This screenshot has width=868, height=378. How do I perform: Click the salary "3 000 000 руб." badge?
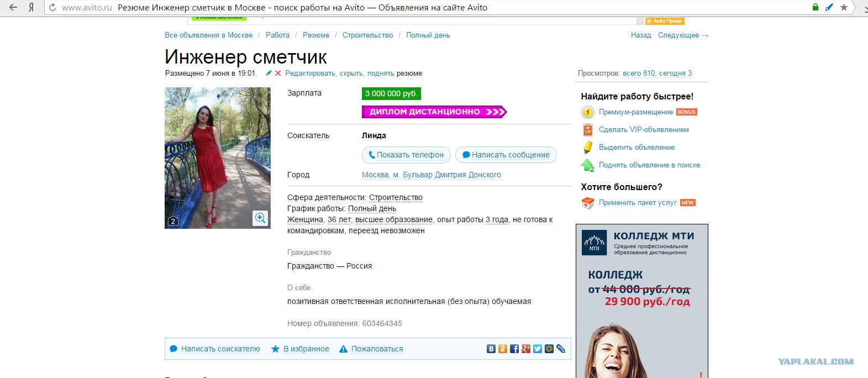tap(391, 93)
